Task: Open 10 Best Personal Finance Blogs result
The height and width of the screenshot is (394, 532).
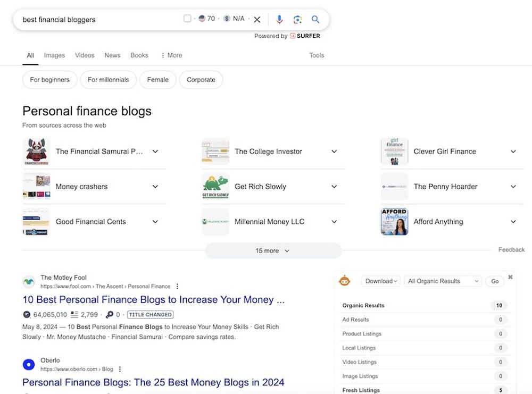Action: 153,300
